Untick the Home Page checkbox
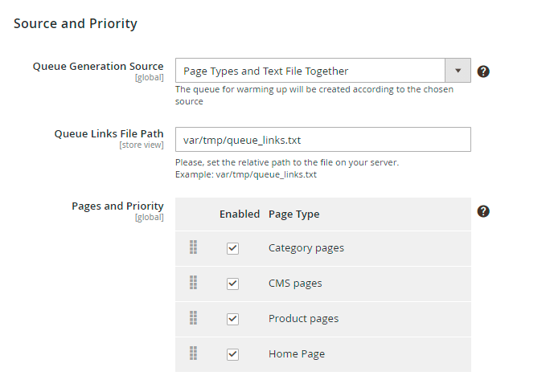Screen dimensions: 550x392 coord(232,354)
